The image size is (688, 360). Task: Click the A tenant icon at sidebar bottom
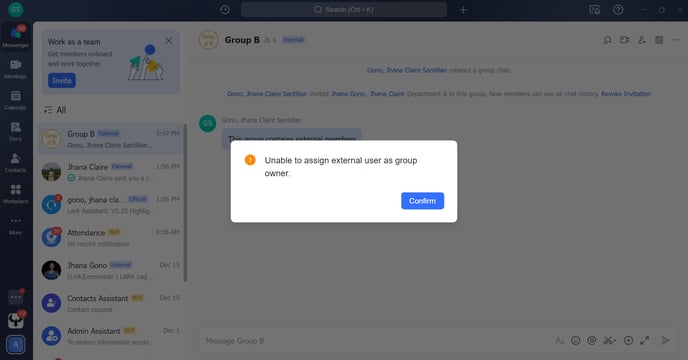pyautogui.click(x=16, y=345)
